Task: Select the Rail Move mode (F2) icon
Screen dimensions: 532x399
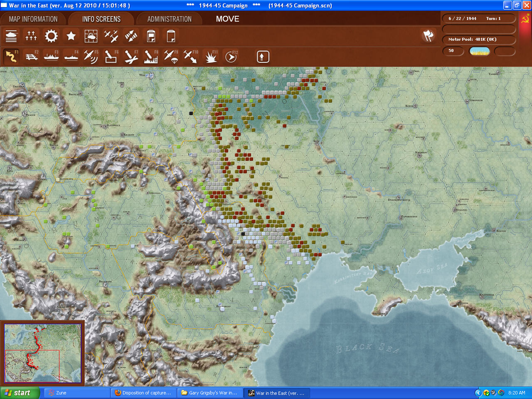Action: [32, 57]
